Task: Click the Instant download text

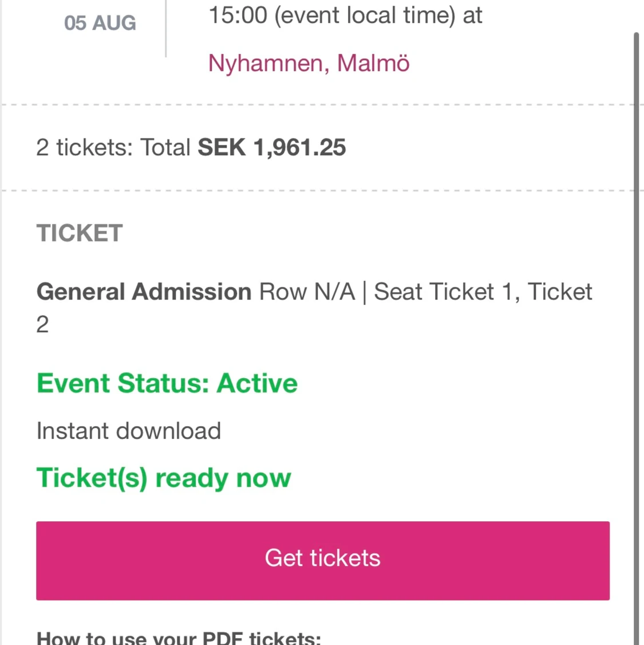Action: (128, 431)
